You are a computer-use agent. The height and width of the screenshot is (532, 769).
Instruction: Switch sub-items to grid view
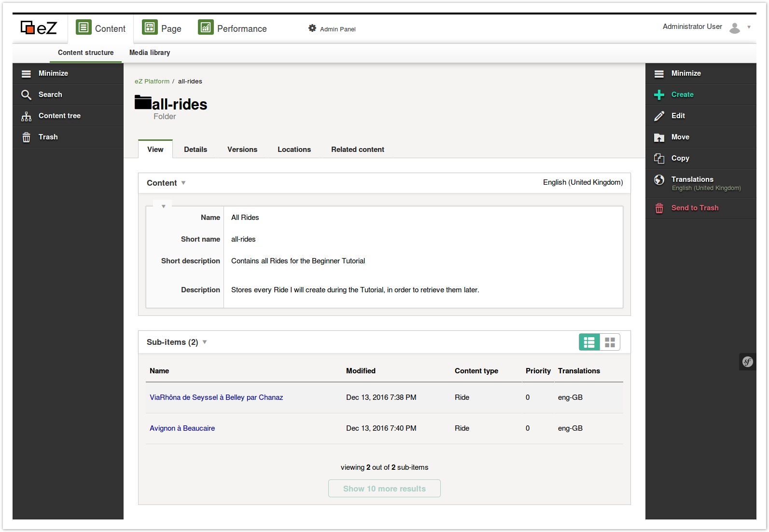(x=610, y=342)
